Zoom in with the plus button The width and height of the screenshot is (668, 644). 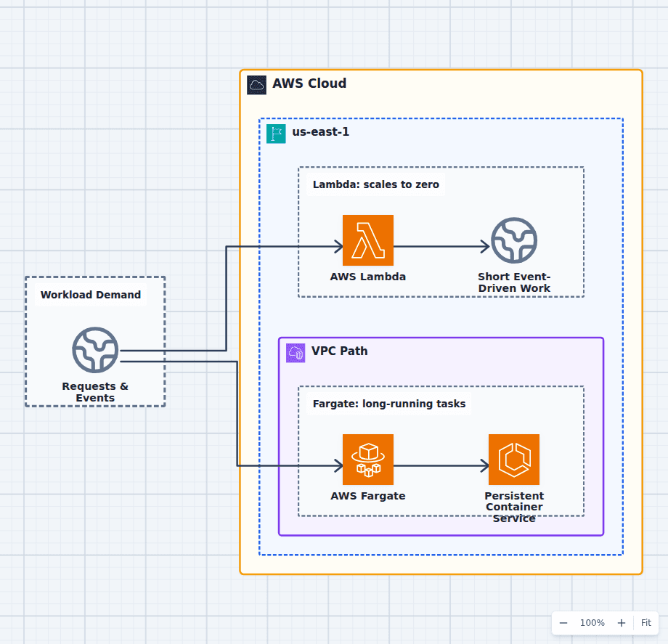point(621,623)
